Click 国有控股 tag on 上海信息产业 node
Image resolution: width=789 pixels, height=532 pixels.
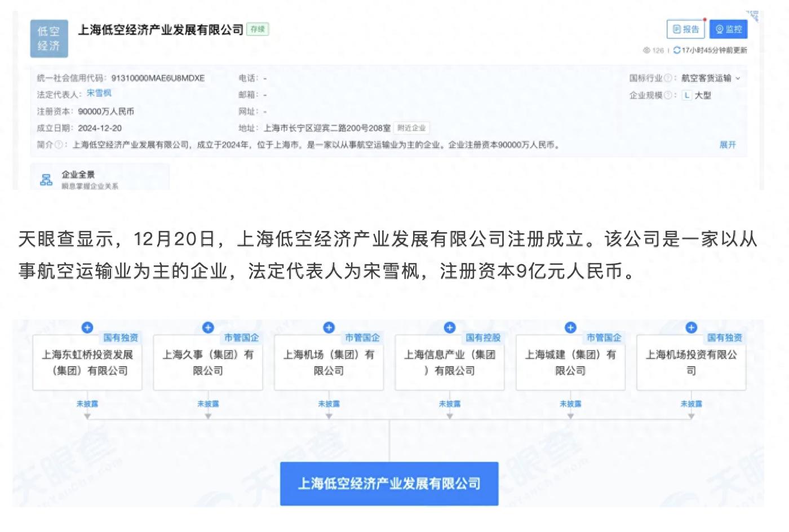click(x=483, y=338)
